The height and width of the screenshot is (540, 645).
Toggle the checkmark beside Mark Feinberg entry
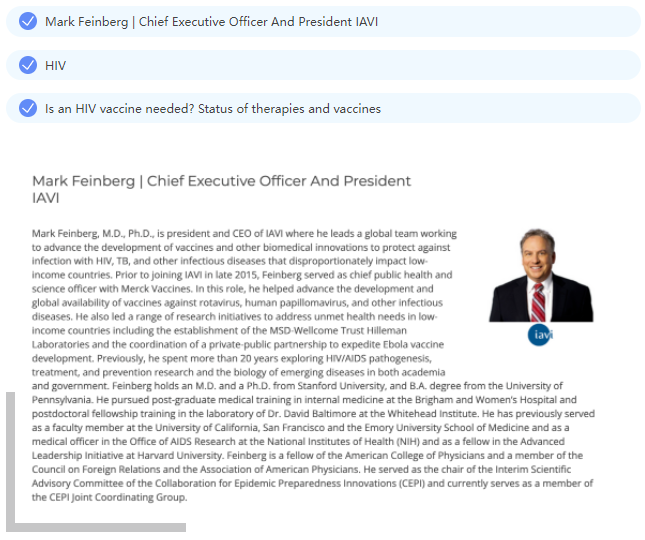tap(28, 21)
